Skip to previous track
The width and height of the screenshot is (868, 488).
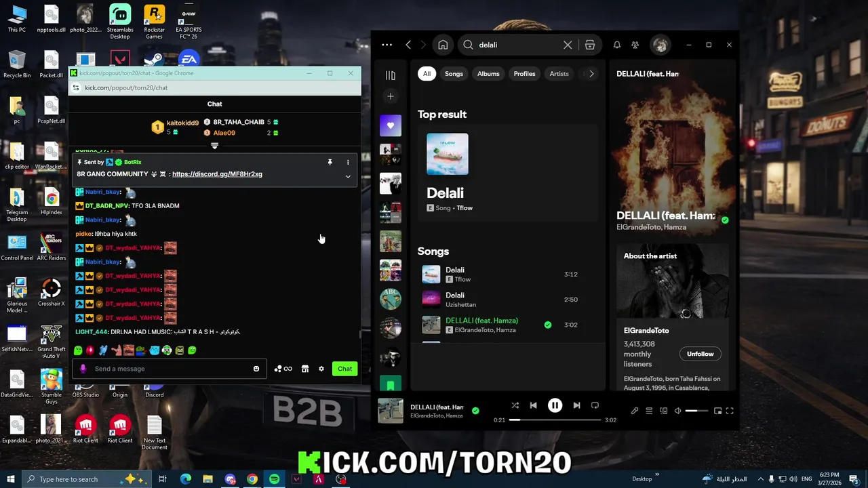[x=533, y=405]
